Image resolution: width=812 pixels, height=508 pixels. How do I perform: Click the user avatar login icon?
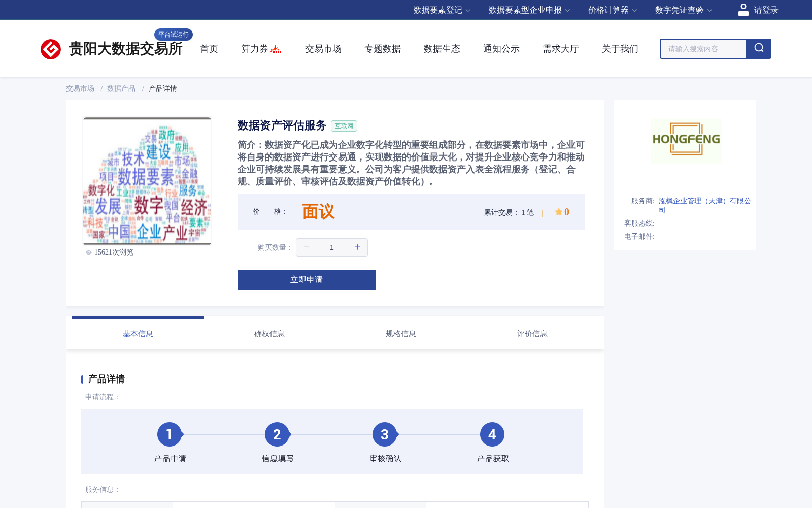(743, 10)
